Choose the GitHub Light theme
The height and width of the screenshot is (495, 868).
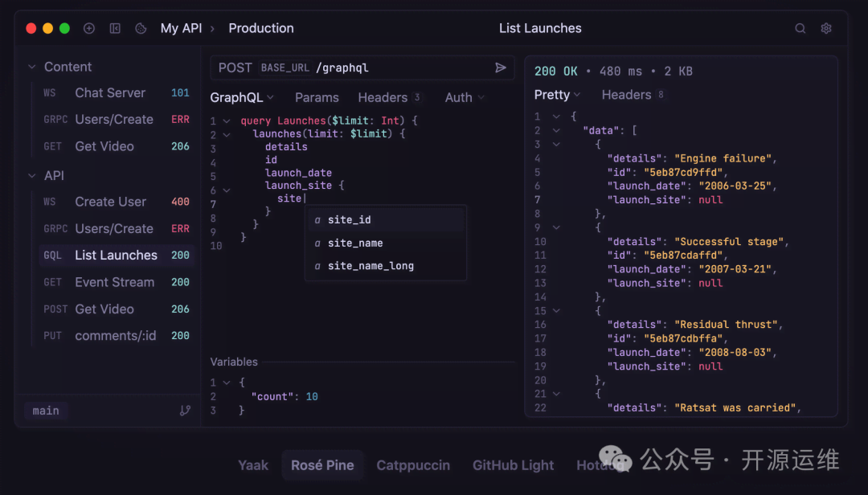tap(513, 465)
